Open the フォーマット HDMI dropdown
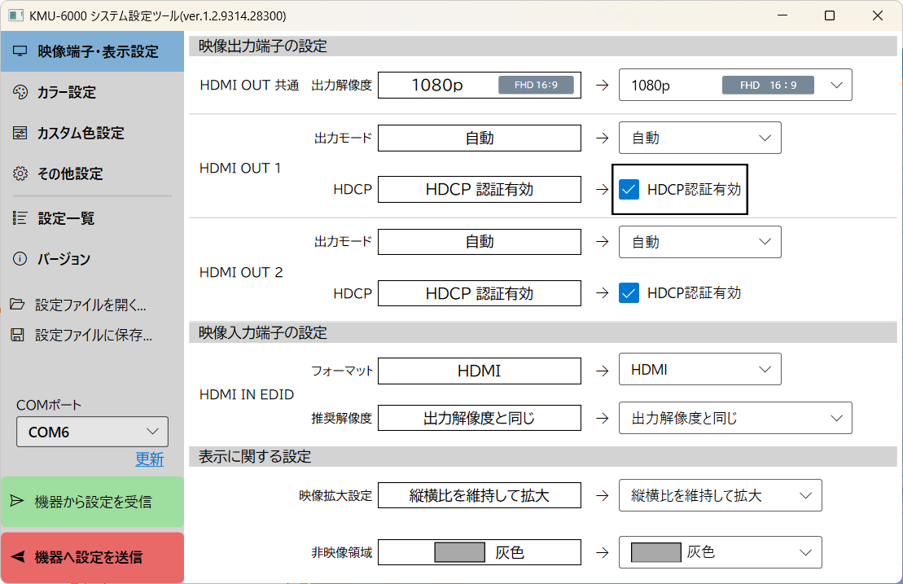This screenshot has height=584, width=903. [x=699, y=370]
